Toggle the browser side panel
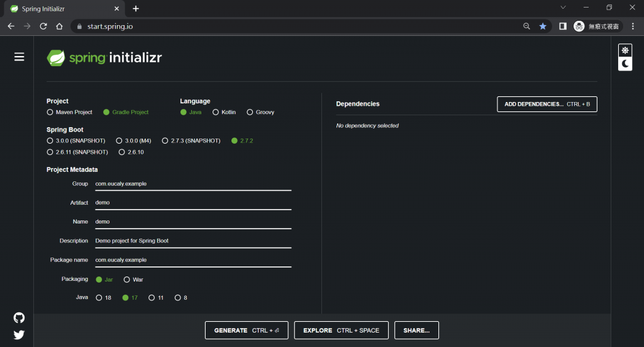Viewport: 644px width, 347px height. (563, 26)
